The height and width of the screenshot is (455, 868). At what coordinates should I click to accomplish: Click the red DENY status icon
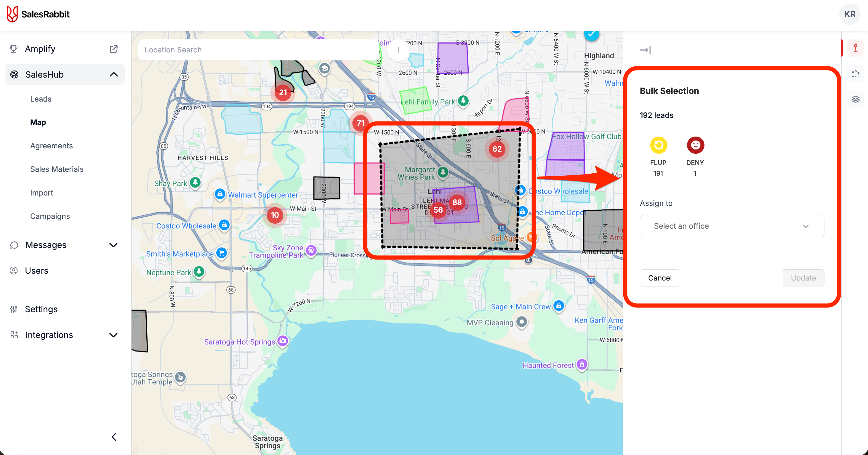click(695, 145)
